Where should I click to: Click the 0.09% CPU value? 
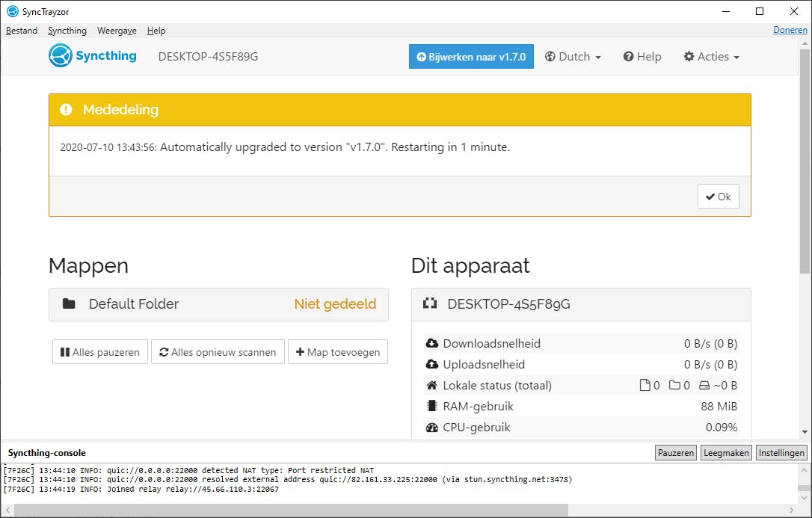(722, 428)
